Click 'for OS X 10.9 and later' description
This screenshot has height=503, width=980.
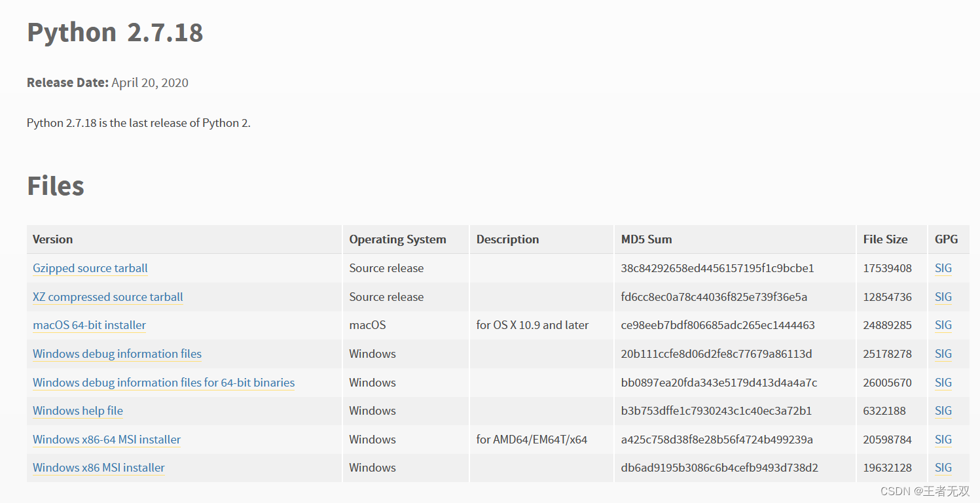pos(532,325)
